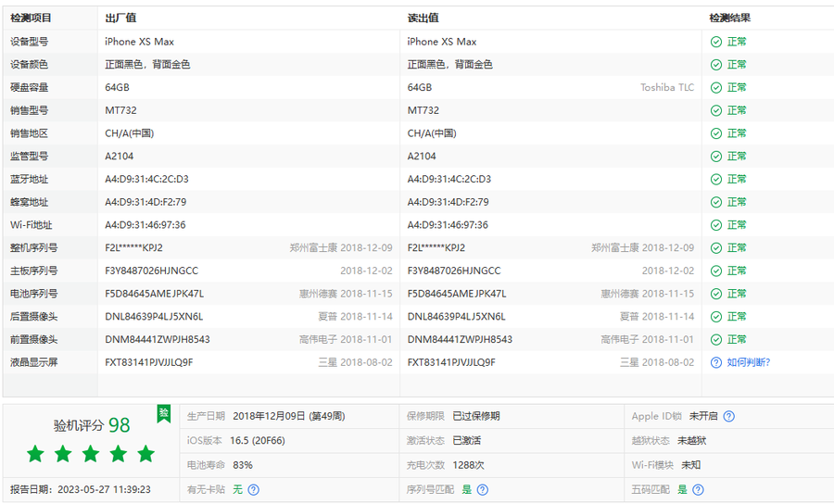Click the 检测项目 column header
This screenshot has height=504, width=834.
point(31,19)
